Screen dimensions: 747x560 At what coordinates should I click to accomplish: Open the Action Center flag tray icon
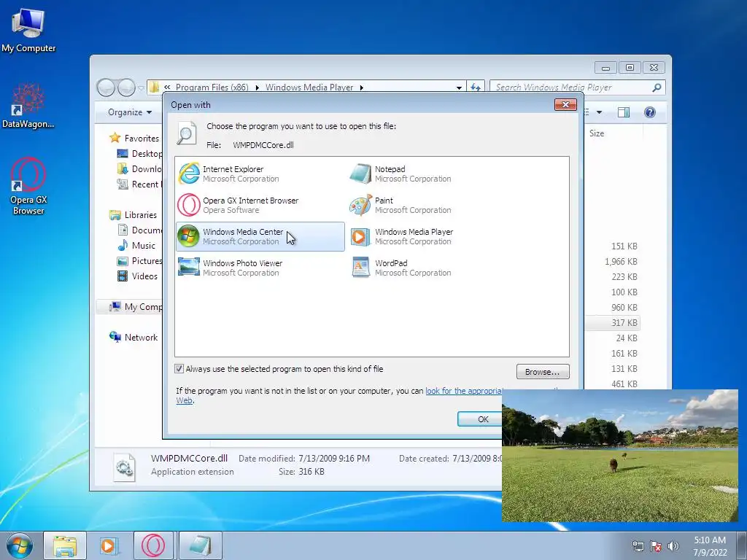(656, 546)
